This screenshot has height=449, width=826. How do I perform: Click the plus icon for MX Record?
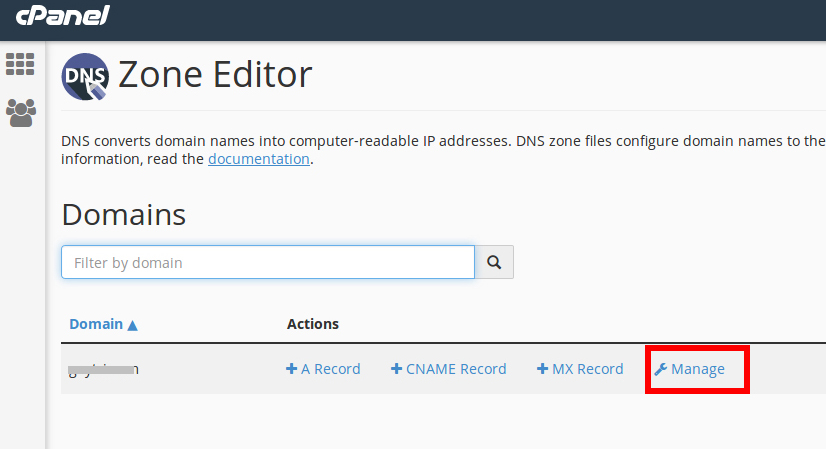[x=543, y=369]
